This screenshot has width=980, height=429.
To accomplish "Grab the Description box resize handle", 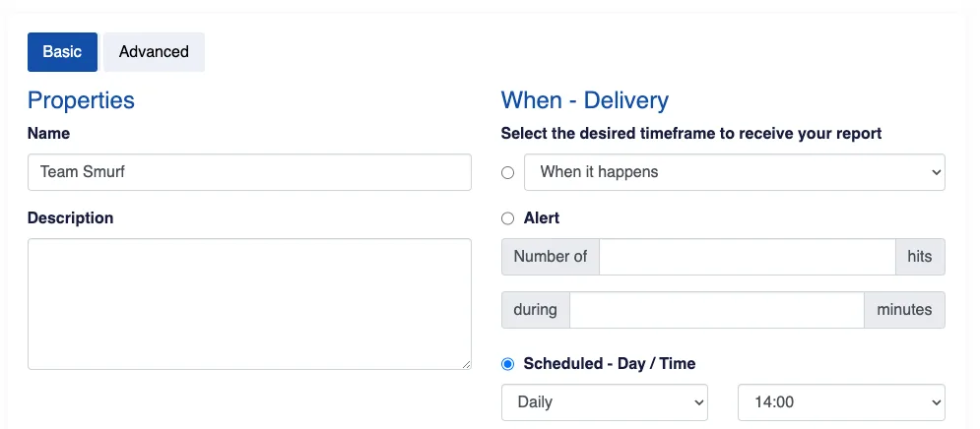I will [x=466, y=364].
